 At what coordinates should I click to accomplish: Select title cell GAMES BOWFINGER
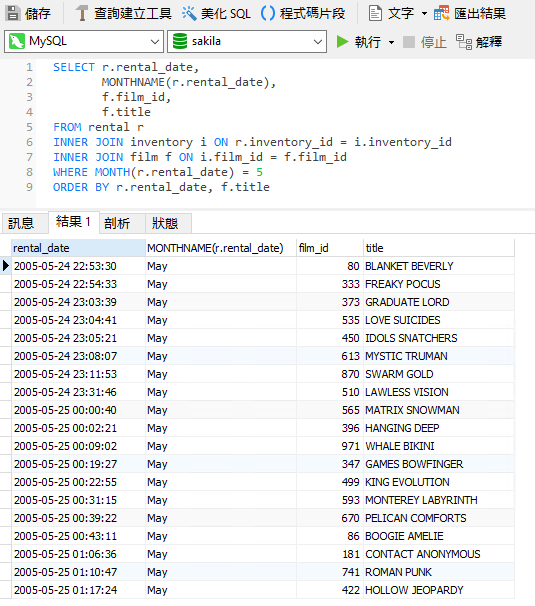(439, 464)
